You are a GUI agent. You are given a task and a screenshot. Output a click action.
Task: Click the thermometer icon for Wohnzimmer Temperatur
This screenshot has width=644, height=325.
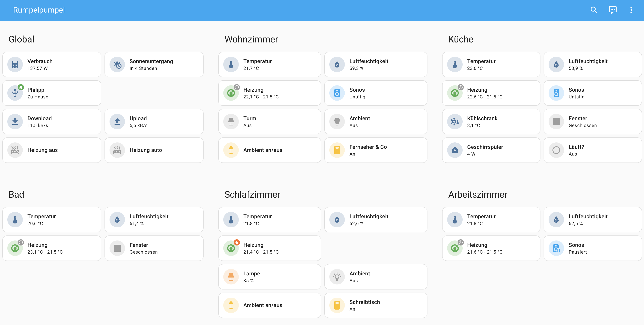(x=231, y=64)
